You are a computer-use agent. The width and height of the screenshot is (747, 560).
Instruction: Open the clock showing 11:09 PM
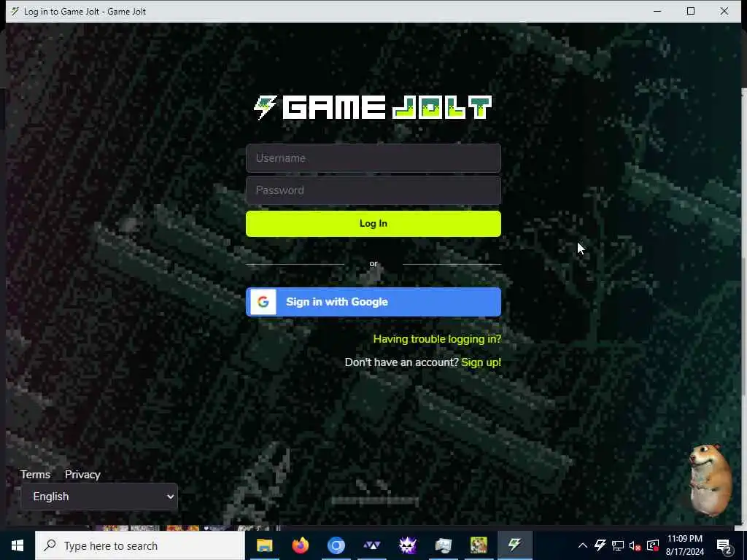[684, 545]
